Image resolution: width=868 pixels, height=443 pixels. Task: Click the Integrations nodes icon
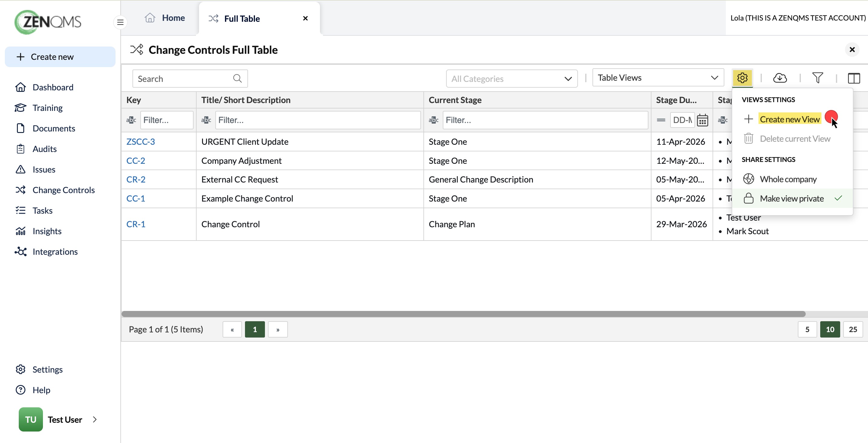(21, 251)
